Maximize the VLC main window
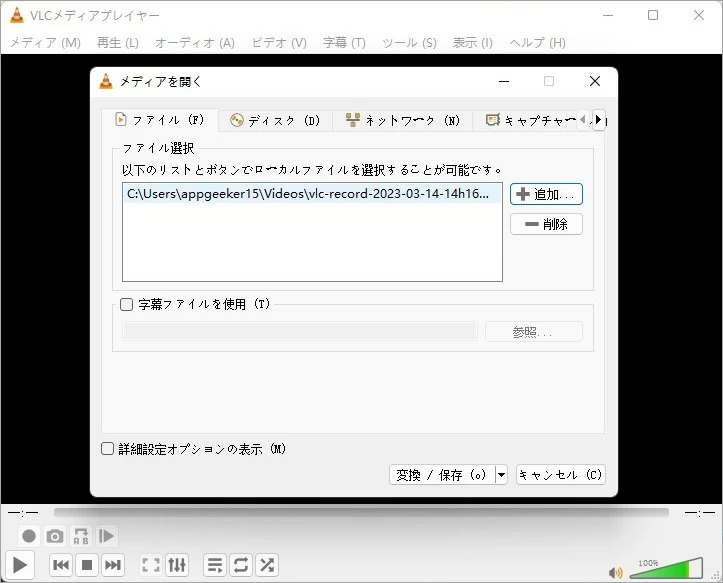Viewport: 723px width, 583px height. [653, 15]
